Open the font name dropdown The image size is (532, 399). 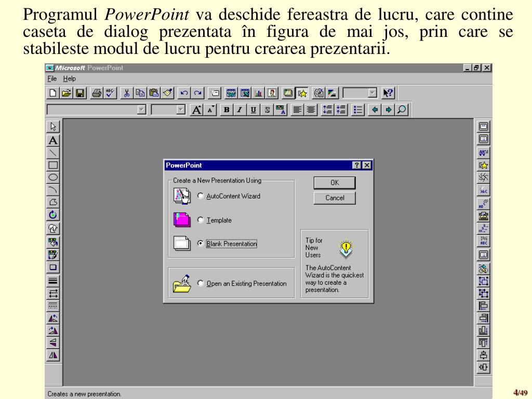[141, 110]
